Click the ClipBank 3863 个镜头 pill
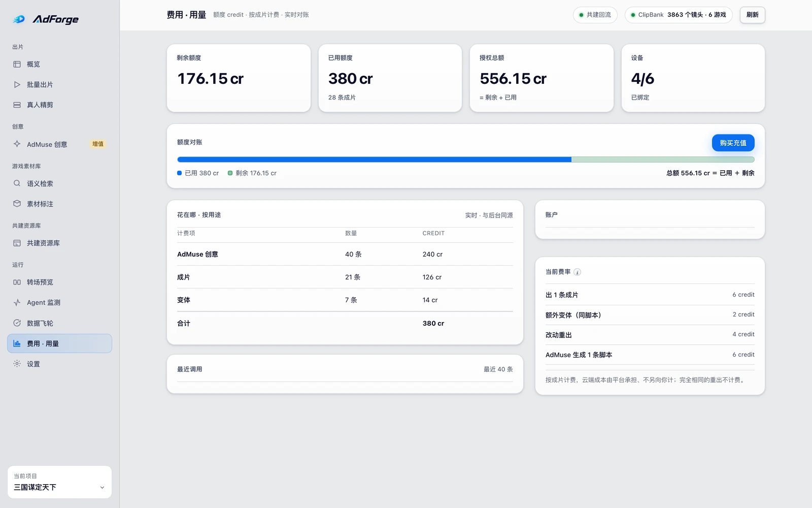 (x=679, y=15)
